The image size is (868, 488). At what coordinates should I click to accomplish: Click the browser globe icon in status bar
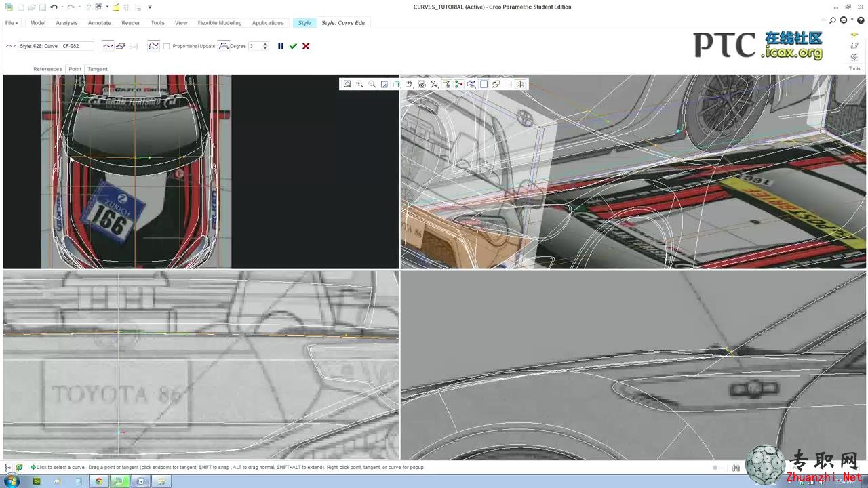pyautogui.click(x=19, y=467)
